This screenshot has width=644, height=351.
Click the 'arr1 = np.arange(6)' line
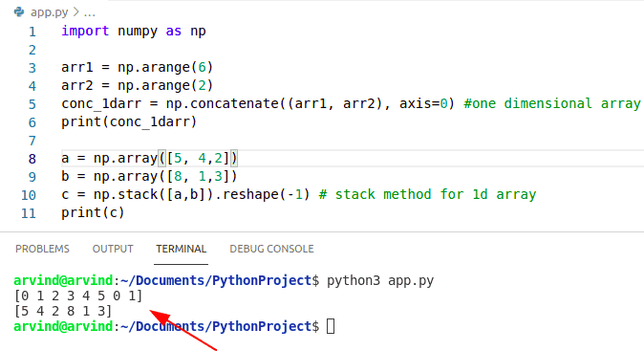pyautogui.click(x=138, y=67)
